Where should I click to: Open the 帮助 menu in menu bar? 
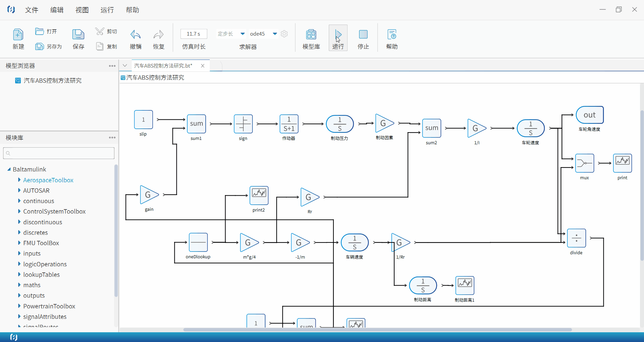click(132, 10)
